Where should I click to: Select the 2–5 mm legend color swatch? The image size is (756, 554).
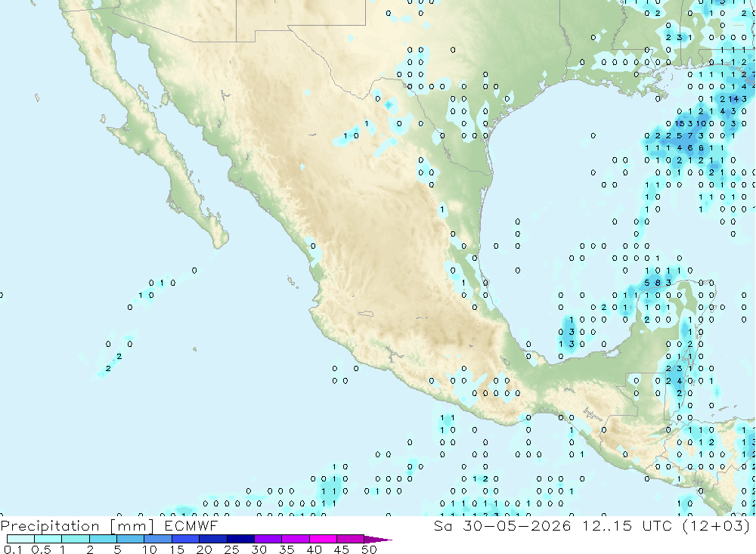(103, 539)
